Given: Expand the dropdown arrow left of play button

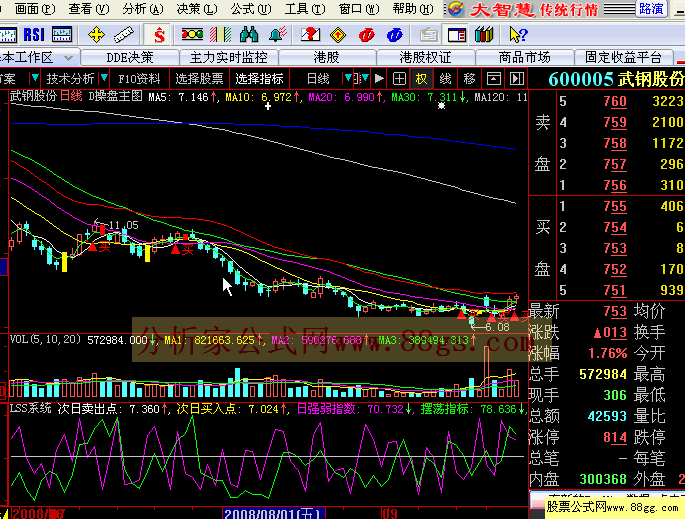Looking at the screenshot, I should tap(365, 79).
